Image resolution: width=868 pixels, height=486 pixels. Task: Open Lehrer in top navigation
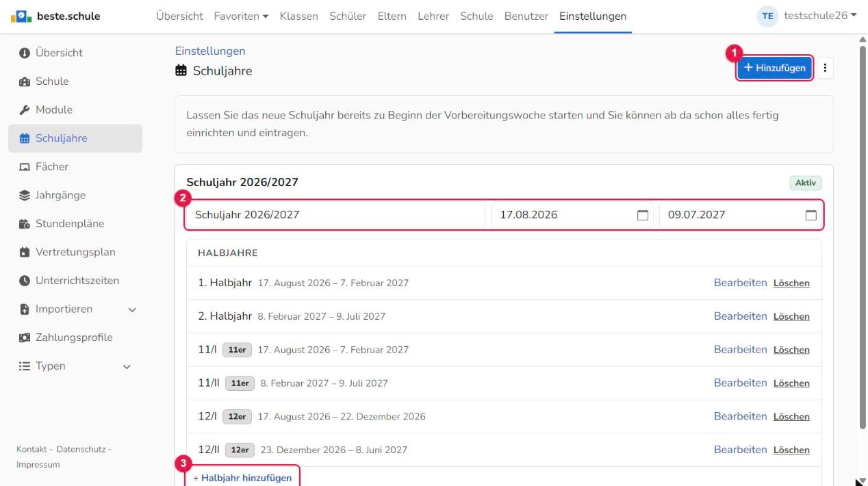[433, 16]
